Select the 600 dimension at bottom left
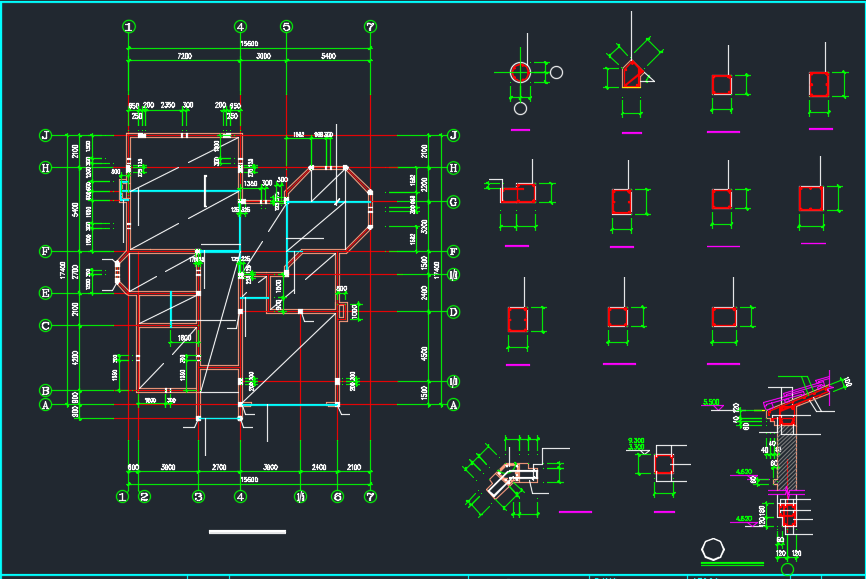 click(x=134, y=467)
